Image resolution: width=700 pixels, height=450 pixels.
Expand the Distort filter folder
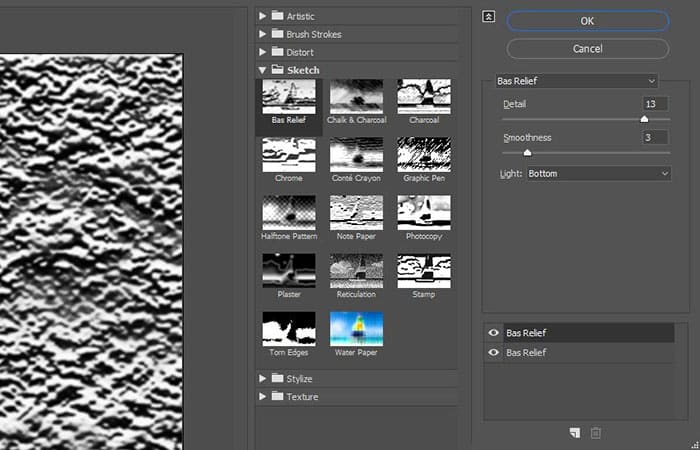point(262,52)
